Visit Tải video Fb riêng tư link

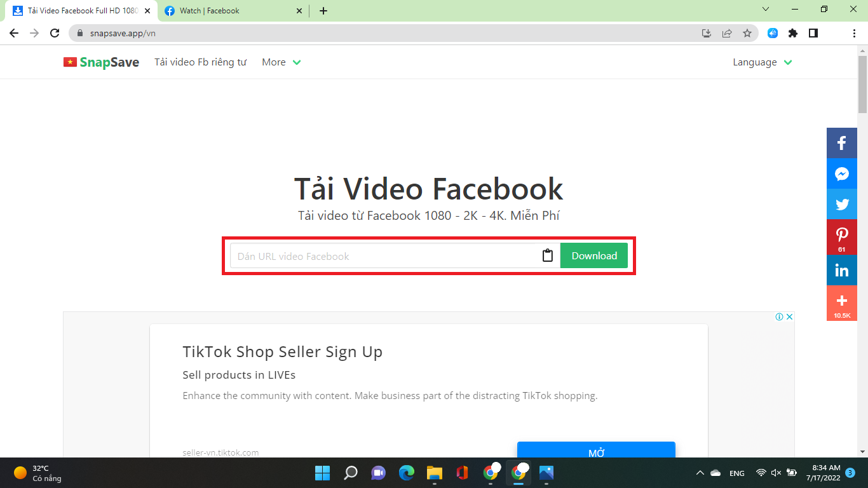tap(201, 62)
